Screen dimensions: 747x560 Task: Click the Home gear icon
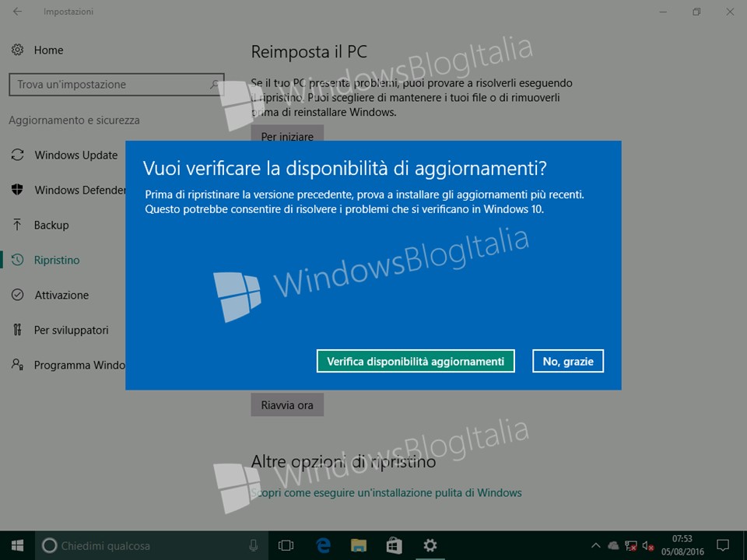point(18,50)
